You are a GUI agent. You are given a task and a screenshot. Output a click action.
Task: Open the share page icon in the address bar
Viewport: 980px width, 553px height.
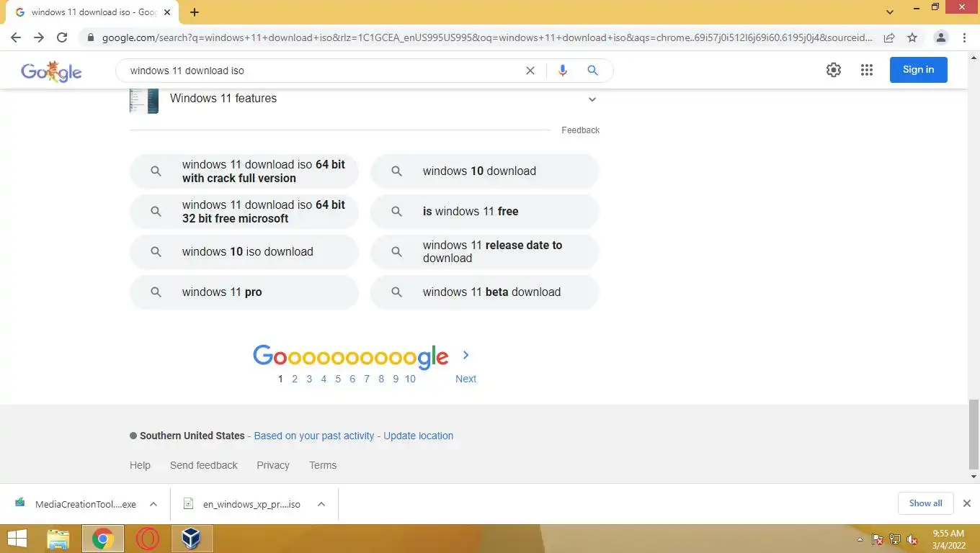coord(889,37)
